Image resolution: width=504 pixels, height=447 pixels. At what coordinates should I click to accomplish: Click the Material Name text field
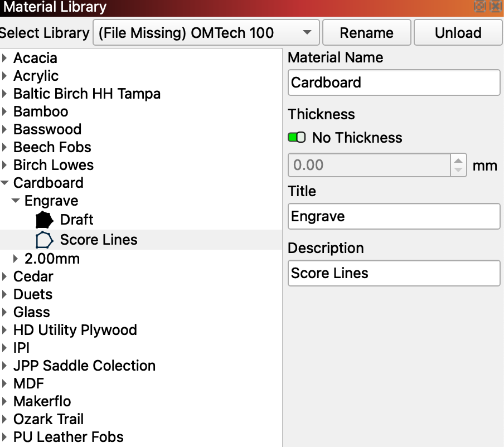tap(394, 82)
